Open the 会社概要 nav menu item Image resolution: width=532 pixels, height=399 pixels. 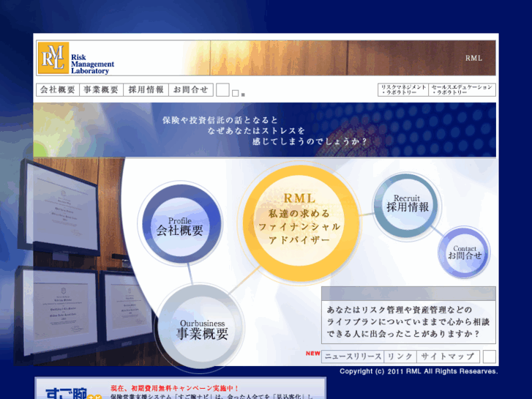(58, 90)
